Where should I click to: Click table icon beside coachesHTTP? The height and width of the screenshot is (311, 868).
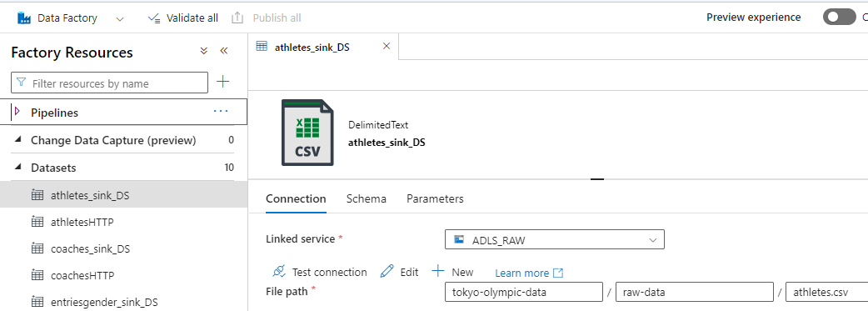37,275
